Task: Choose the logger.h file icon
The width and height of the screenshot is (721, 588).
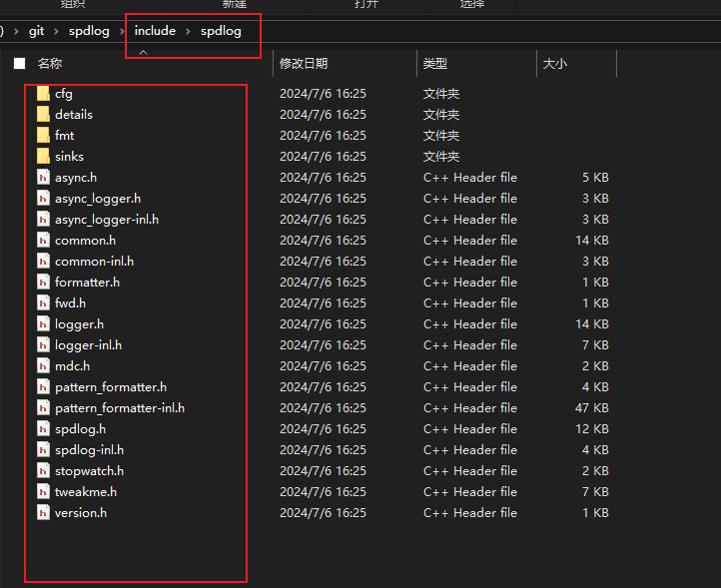Action: 43,324
